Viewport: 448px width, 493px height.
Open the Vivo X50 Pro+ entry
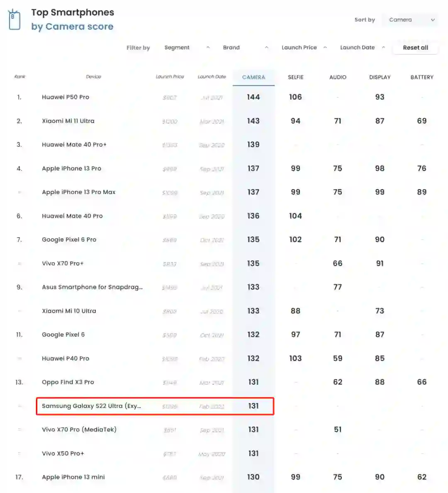[x=63, y=453]
